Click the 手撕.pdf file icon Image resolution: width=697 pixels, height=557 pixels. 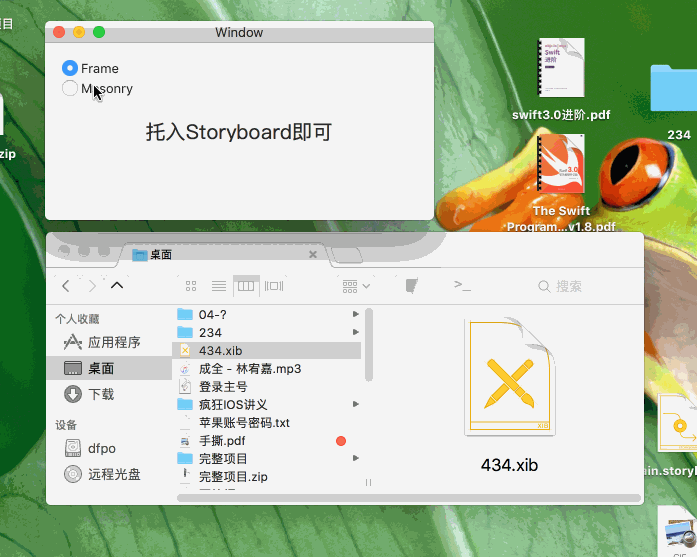[185, 441]
